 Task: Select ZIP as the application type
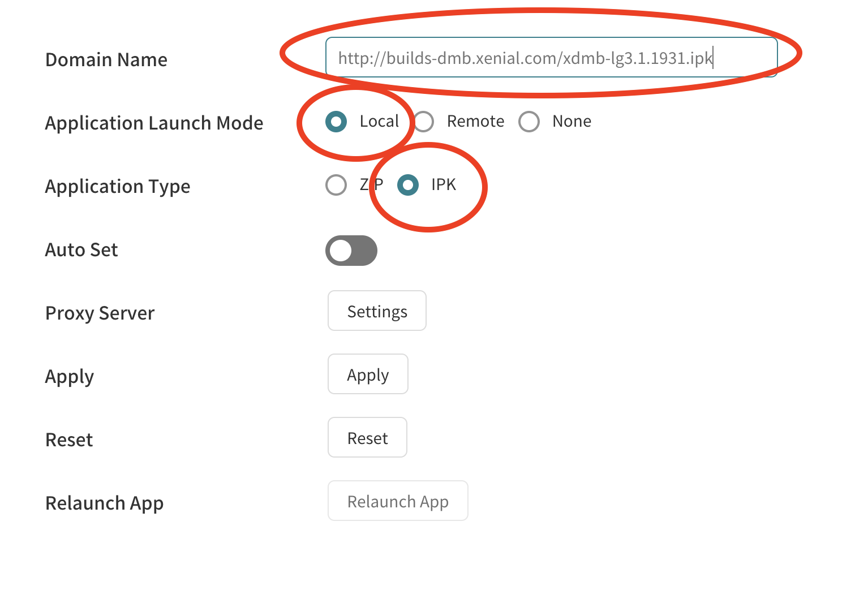pyautogui.click(x=336, y=185)
